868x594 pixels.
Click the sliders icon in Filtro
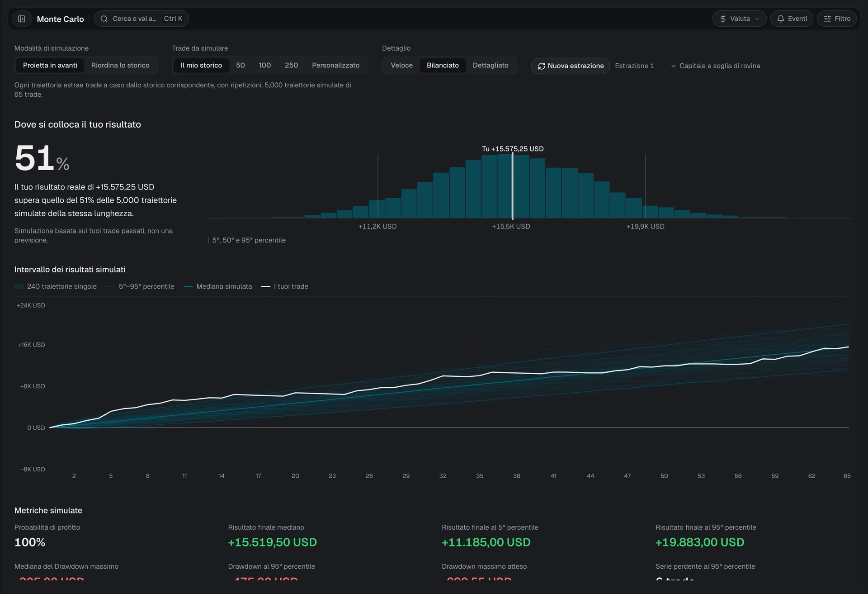tap(827, 19)
